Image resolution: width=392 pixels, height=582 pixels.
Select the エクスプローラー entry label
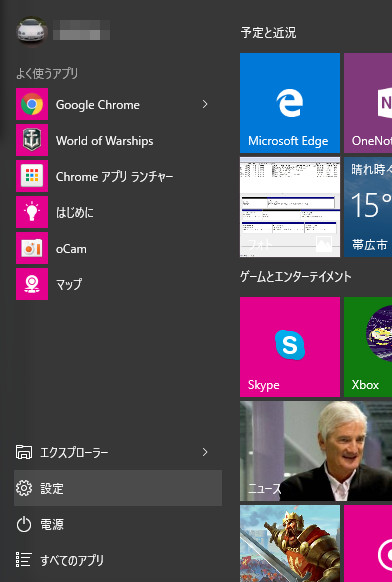(x=74, y=453)
